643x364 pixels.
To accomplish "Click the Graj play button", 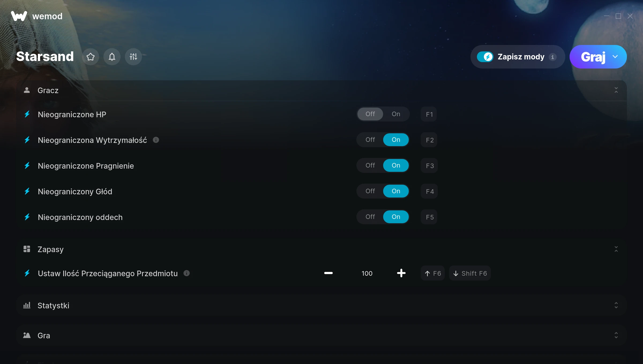I will tap(593, 57).
